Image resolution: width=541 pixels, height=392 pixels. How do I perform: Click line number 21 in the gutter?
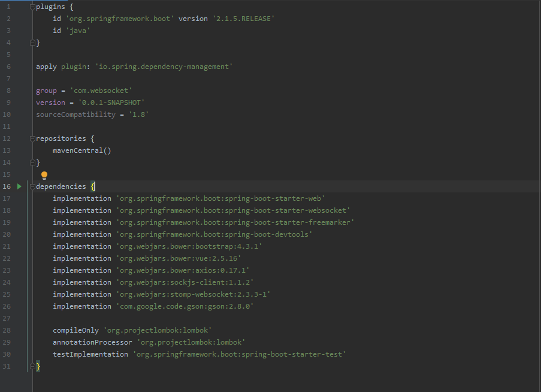point(7,246)
